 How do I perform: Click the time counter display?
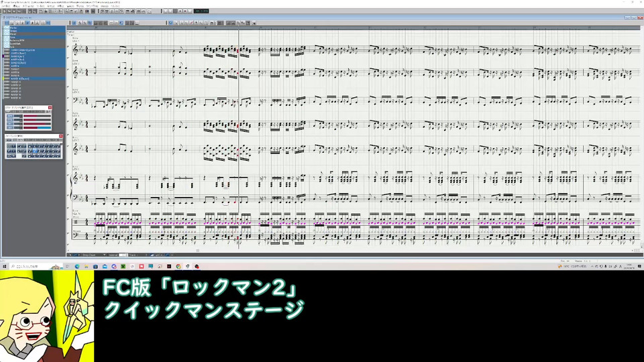pos(201,11)
